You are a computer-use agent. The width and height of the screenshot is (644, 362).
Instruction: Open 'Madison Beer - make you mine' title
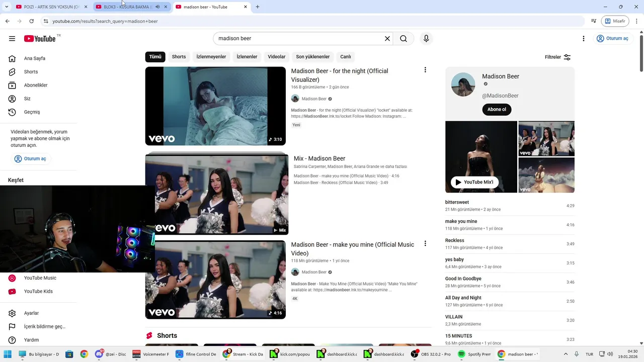click(352, 249)
